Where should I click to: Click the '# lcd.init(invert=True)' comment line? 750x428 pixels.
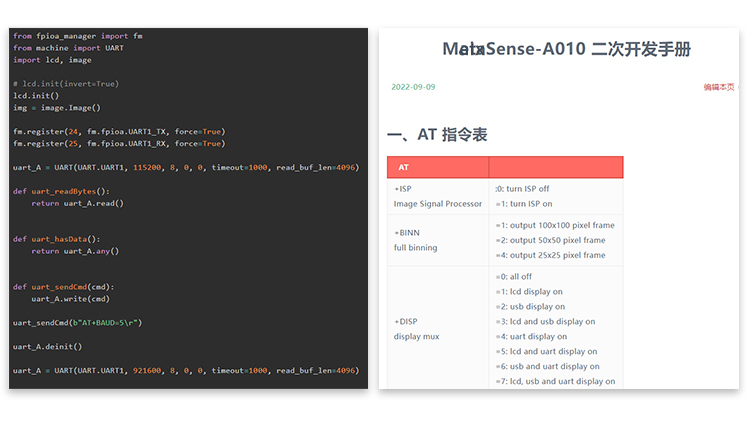tap(66, 84)
